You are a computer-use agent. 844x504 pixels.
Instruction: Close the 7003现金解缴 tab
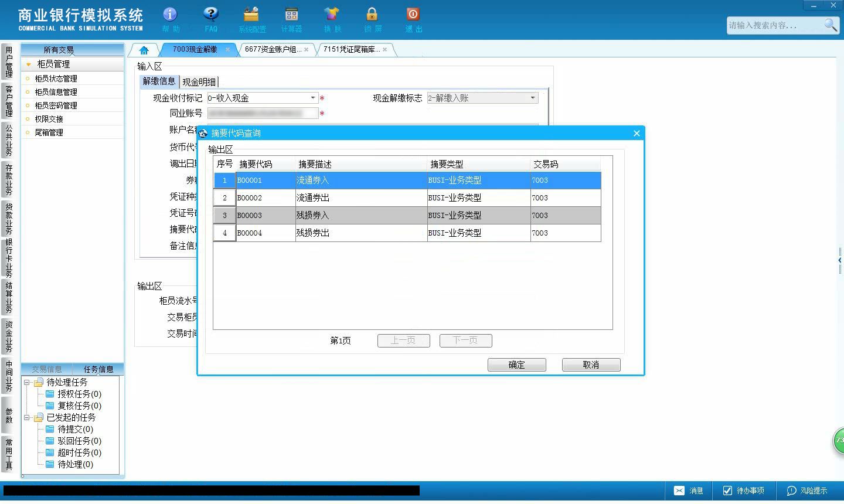click(228, 50)
